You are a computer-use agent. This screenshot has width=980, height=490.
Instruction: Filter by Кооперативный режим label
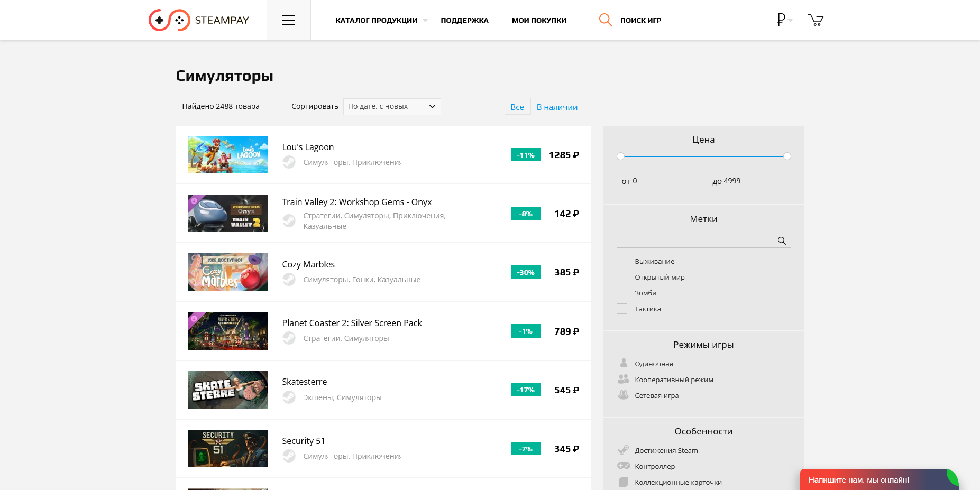(674, 380)
